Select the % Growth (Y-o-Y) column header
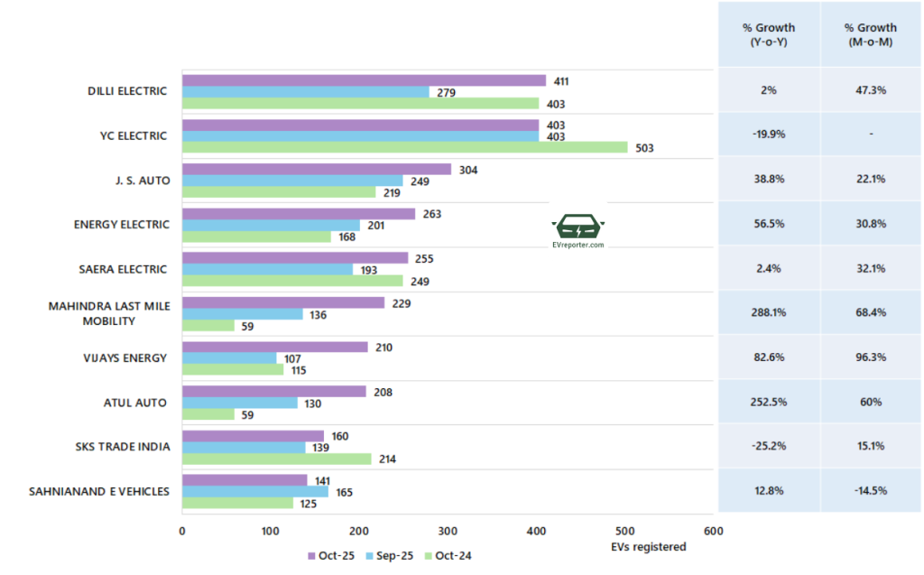Image resolution: width=924 pixels, height=575 pixels. pyautogui.click(x=768, y=34)
